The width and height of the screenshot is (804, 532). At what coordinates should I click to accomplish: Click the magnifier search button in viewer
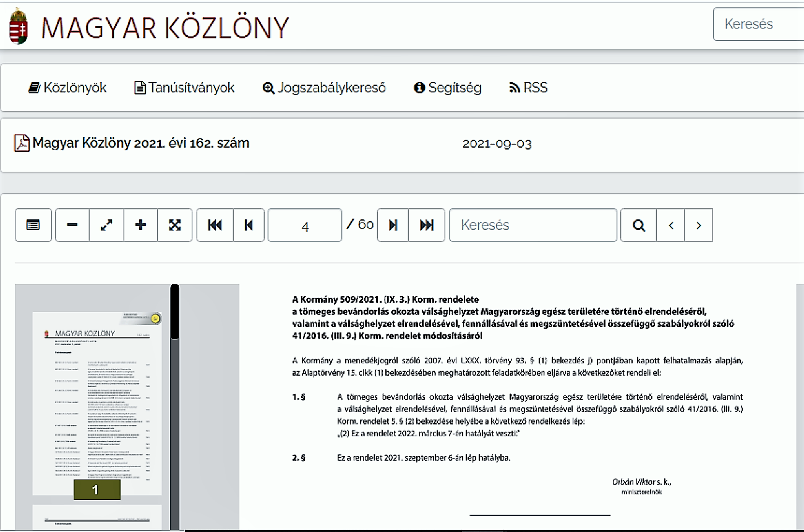[x=639, y=225]
